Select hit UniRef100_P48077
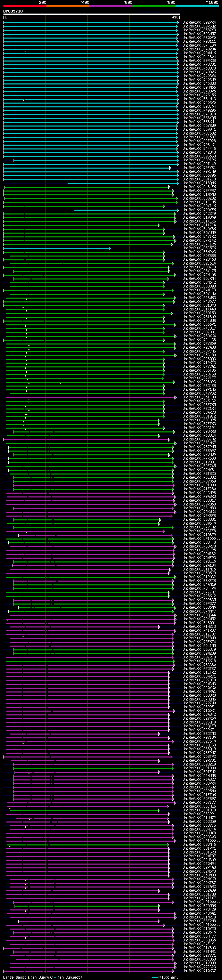The width and height of the screenshot is (222, 980). pos(199,302)
